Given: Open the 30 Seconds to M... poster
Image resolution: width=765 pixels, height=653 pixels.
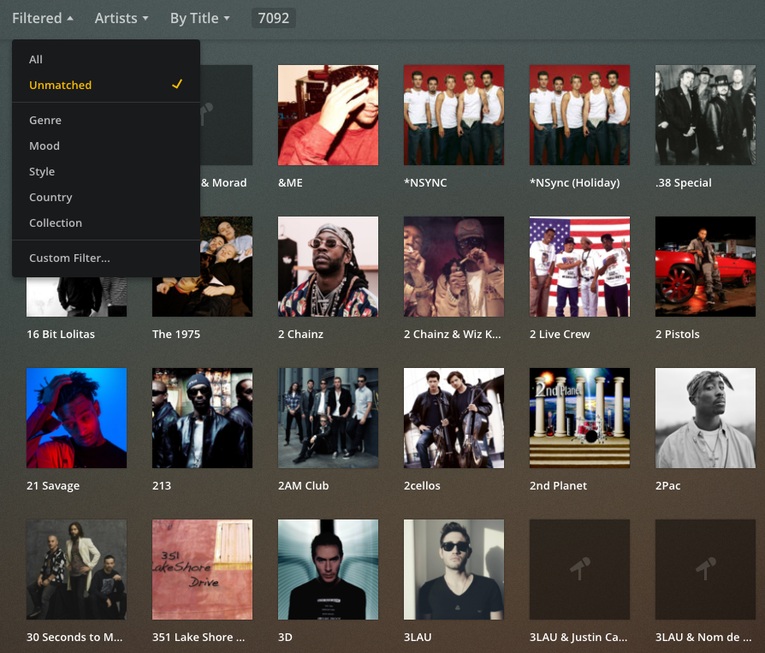Looking at the screenshot, I should [x=77, y=570].
